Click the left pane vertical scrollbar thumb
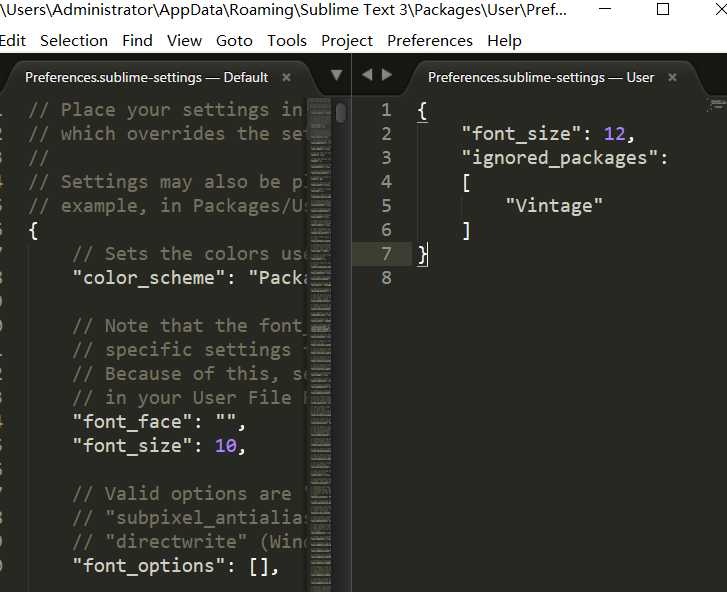The image size is (727, 592). tap(341, 113)
